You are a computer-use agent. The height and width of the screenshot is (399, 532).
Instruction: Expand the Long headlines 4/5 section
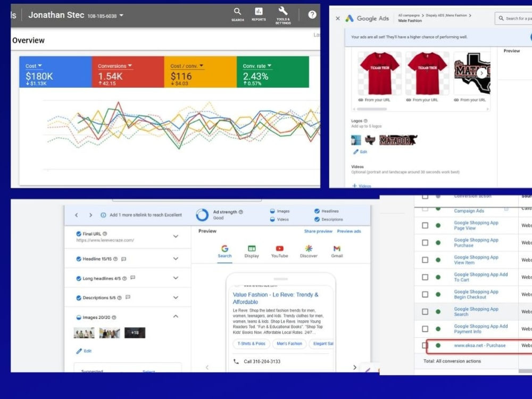(x=176, y=278)
